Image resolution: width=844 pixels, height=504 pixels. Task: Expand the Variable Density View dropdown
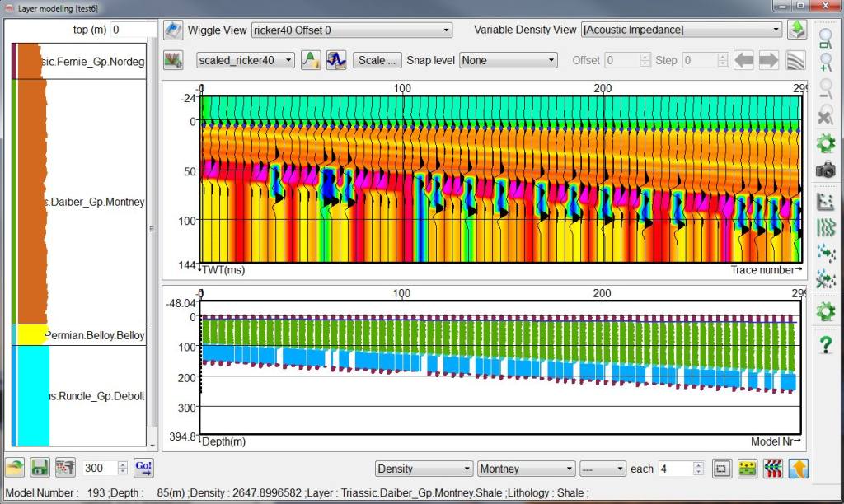click(681, 30)
